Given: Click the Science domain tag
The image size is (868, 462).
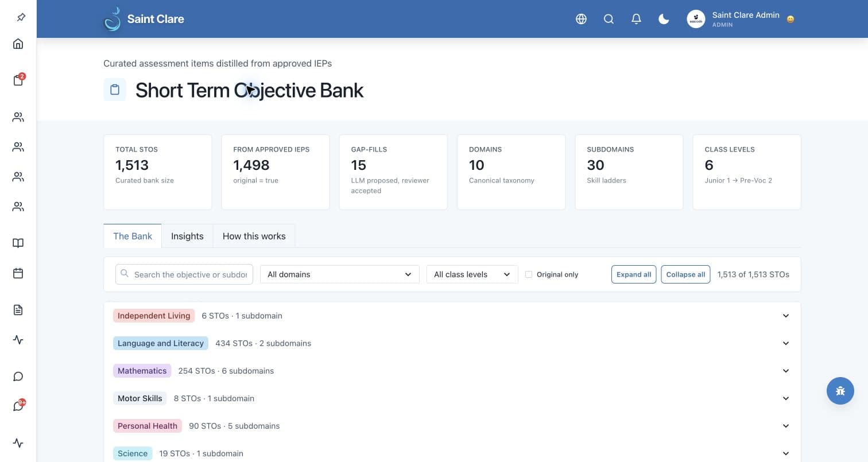Looking at the screenshot, I should click(x=133, y=453).
